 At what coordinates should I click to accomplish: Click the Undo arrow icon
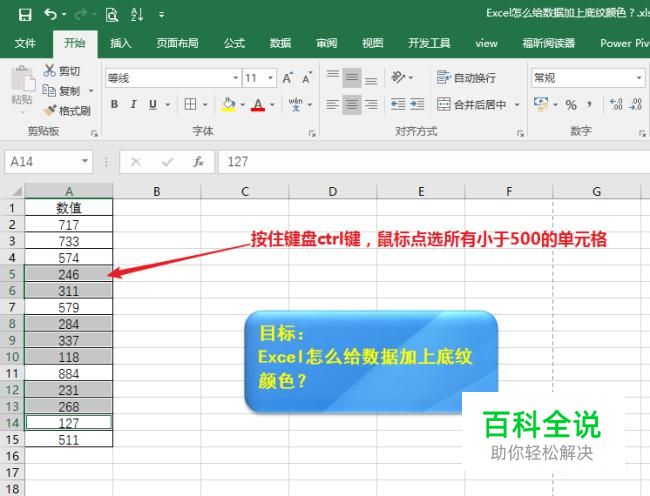click(51, 15)
